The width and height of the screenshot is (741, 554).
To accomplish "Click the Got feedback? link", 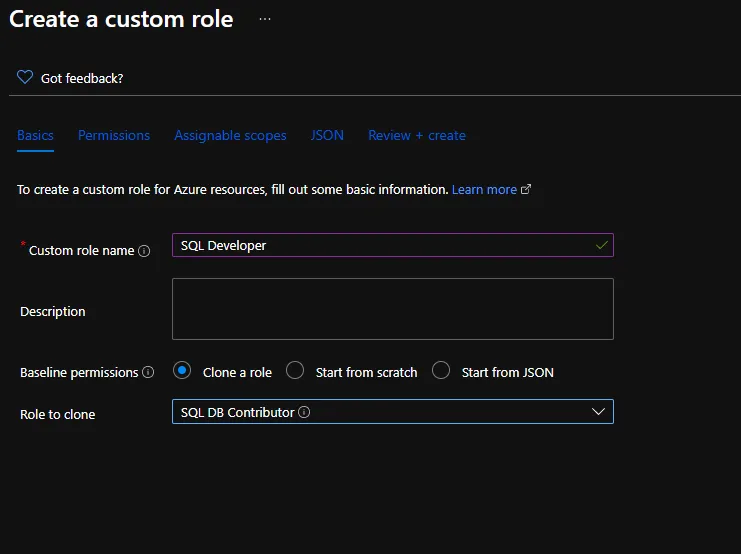I will click(x=82, y=78).
